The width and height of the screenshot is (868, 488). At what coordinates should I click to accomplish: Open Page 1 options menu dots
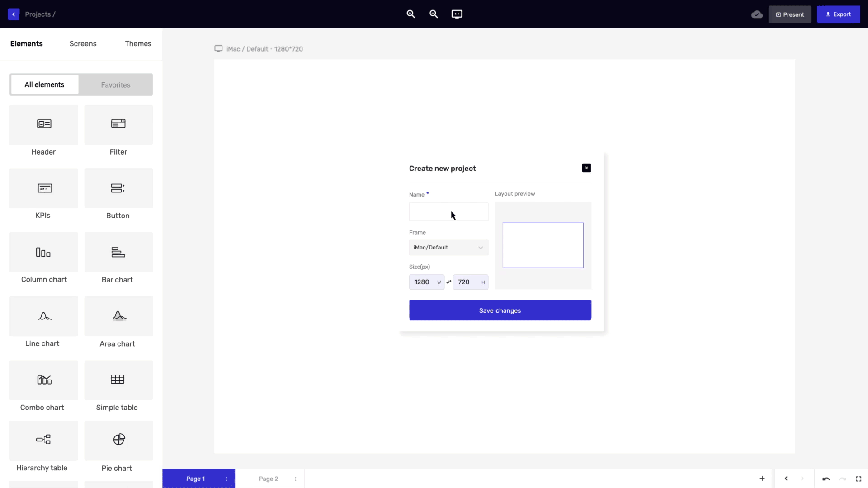(x=226, y=479)
